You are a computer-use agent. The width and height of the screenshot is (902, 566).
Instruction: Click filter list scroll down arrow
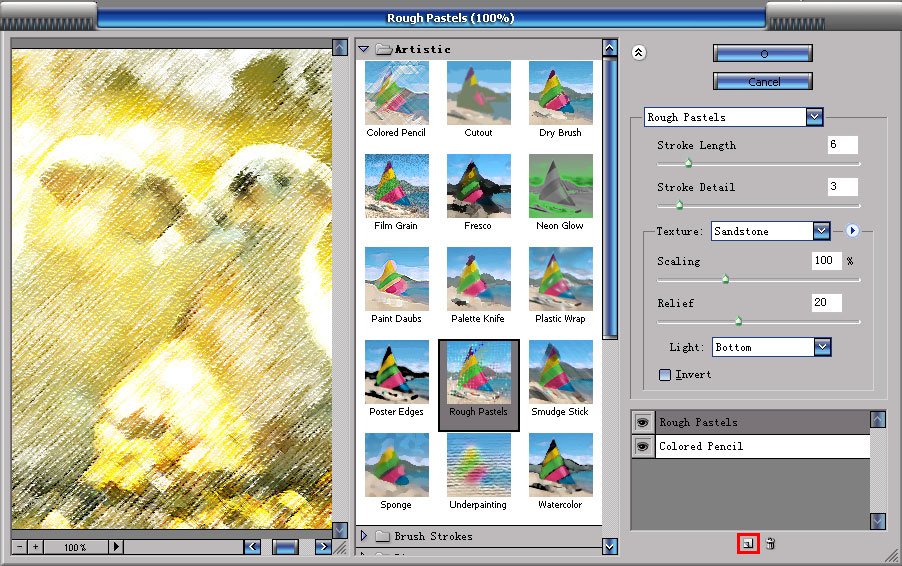coord(610,546)
